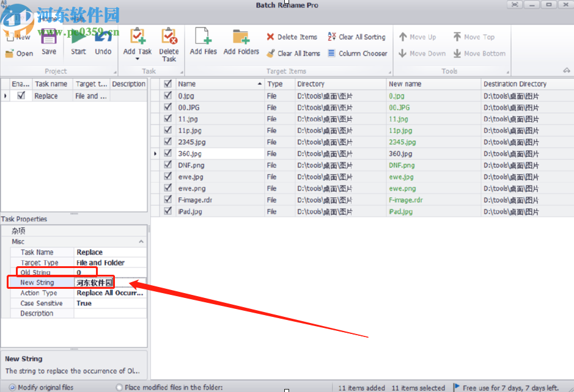
Task: Create a New project
Action: (18, 37)
